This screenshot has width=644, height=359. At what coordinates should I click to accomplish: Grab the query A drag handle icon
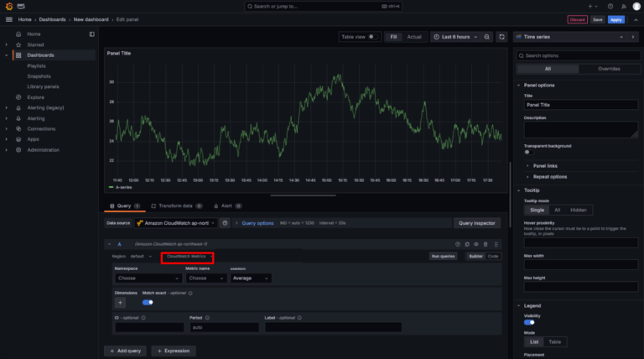pos(496,244)
